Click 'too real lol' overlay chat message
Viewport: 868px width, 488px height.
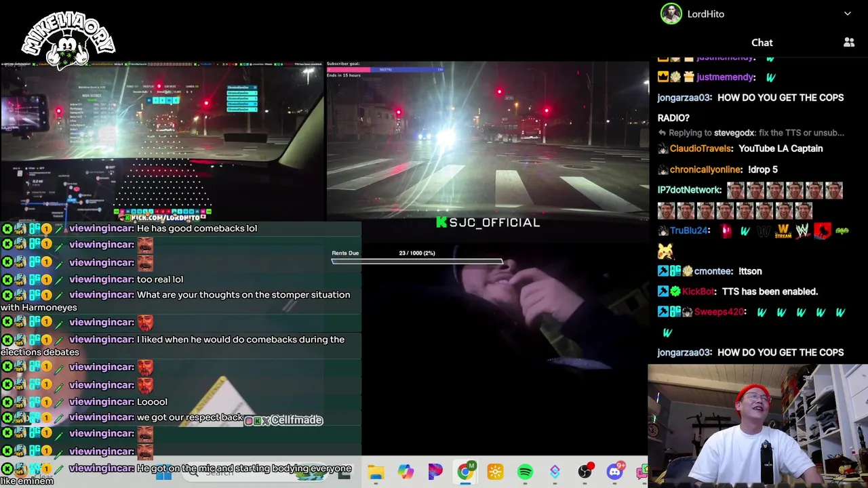(160, 279)
